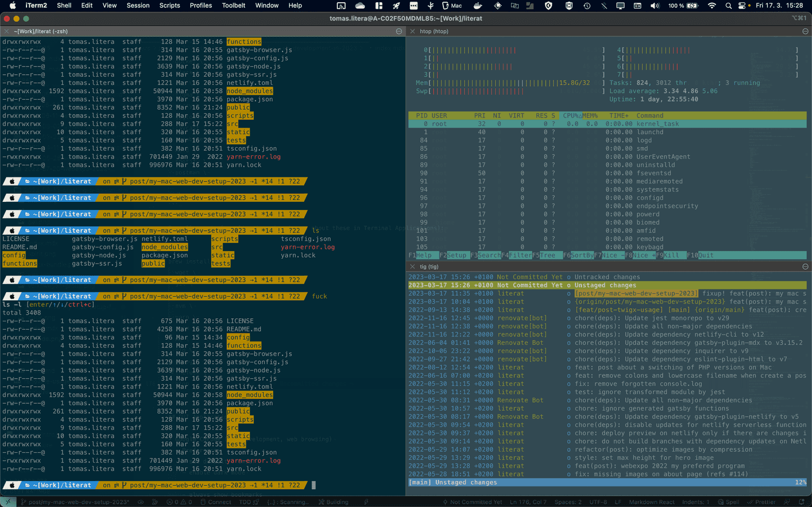This screenshot has width=812, height=507.
Task: Sort htop by TIME+ column header
Action: [x=619, y=116]
